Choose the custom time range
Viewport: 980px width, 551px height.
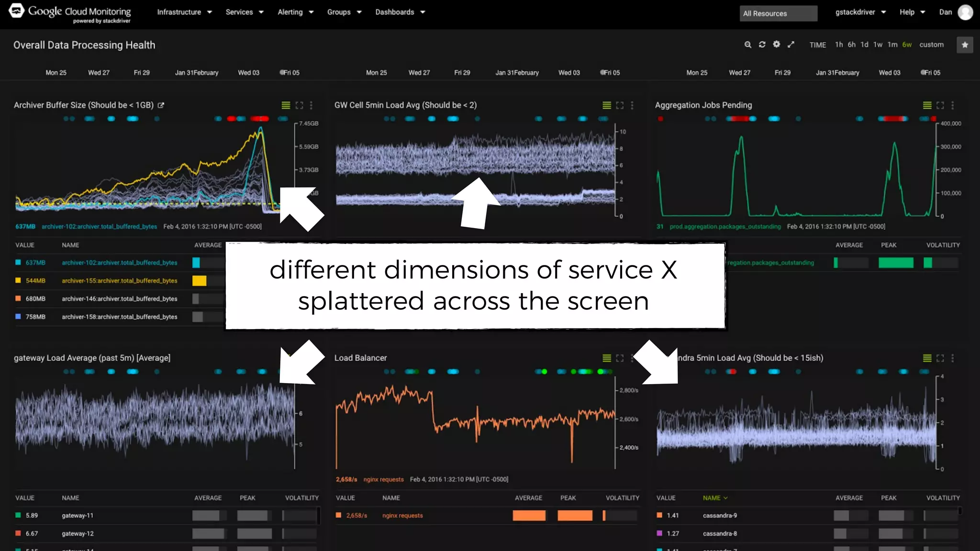pyautogui.click(x=931, y=44)
